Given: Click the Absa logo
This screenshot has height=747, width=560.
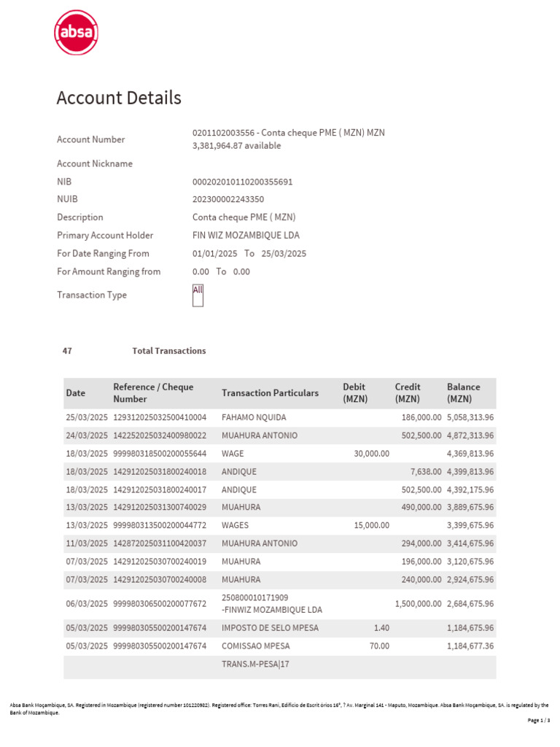Looking at the screenshot, I should point(76,32).
